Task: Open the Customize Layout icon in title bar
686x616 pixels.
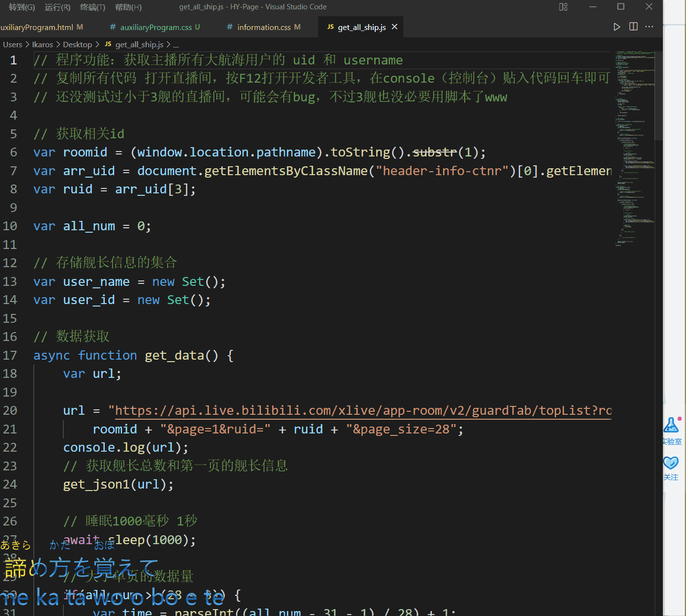Action: [564, 7]
